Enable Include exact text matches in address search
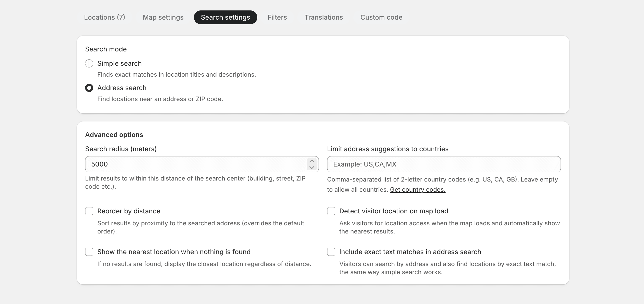644x304 pixels. (x=331, y=252)
